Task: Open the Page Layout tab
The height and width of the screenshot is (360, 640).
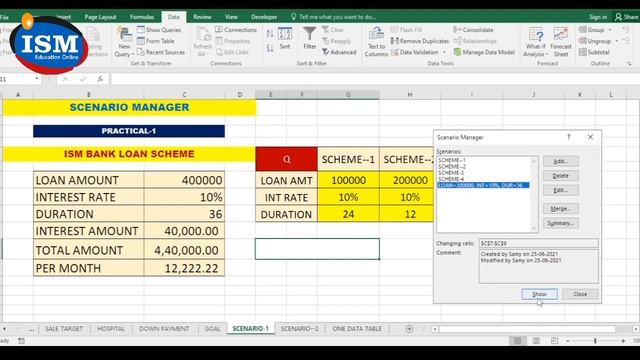Action: tap(100, 17)
